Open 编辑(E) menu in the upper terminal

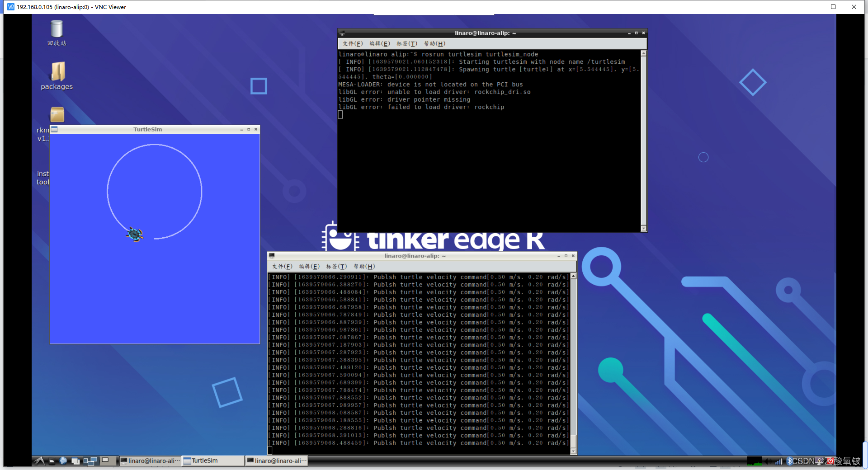coord(379,44)
